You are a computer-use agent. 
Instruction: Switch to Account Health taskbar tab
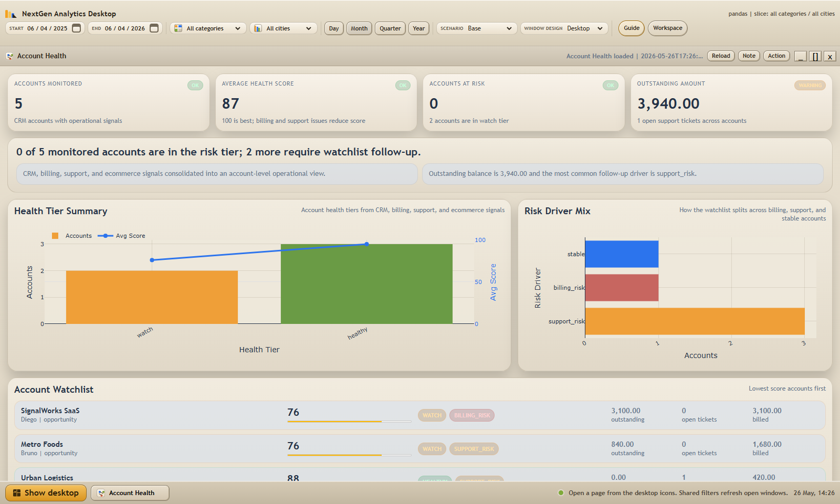click(x=130, y=493)
